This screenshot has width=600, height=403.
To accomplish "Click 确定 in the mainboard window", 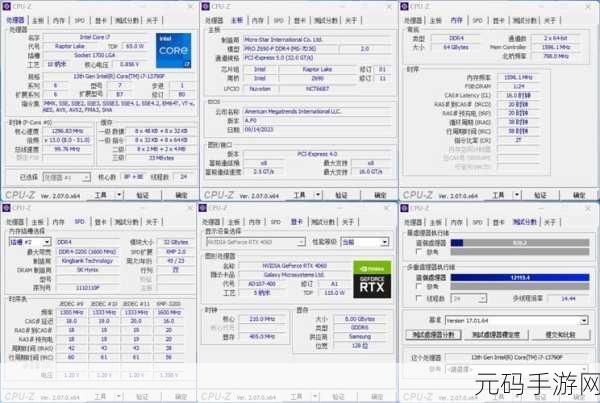I will point(380,195).
